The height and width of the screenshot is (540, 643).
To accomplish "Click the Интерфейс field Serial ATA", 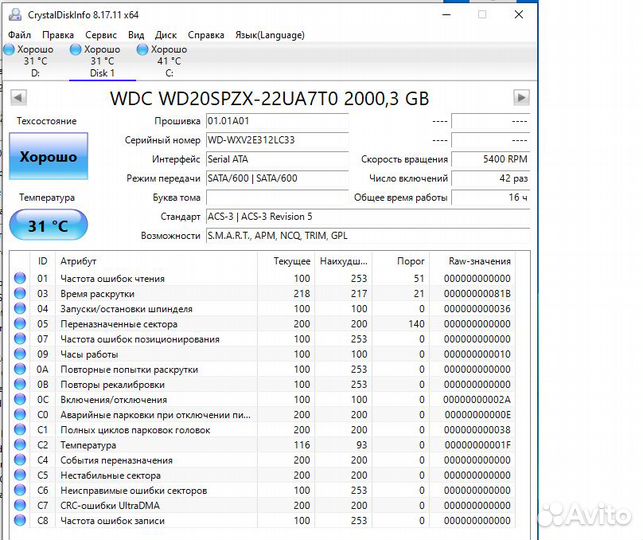I will tap(277, 159).
